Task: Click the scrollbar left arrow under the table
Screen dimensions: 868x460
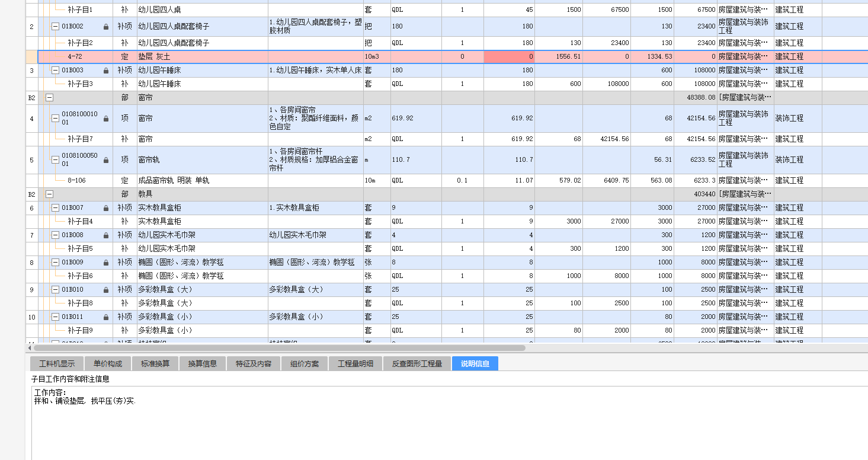Action: click(x=30, y=348)
